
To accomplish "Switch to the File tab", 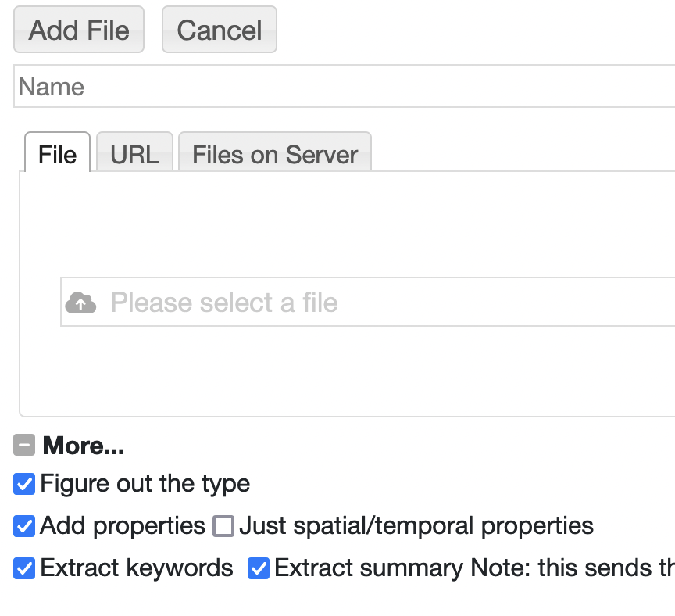I will coord(58,154).
